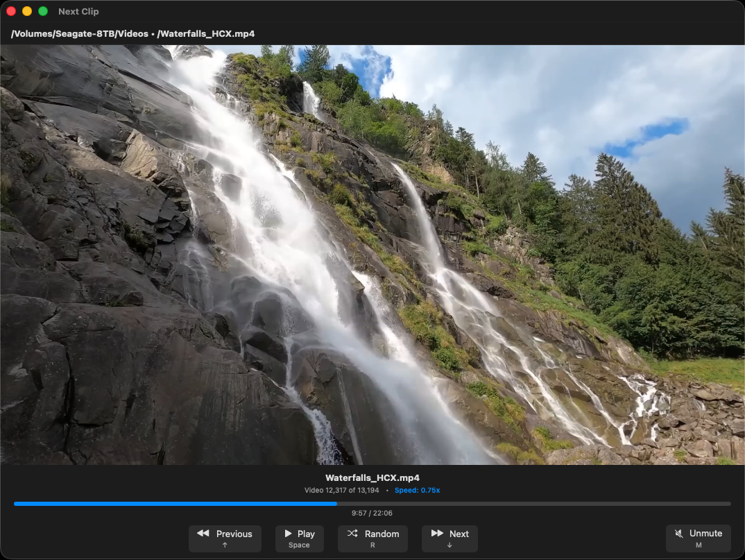Screen dimensions: 745x560
Task: Minimize the window with the yellow button
Action: coord(27,11)
